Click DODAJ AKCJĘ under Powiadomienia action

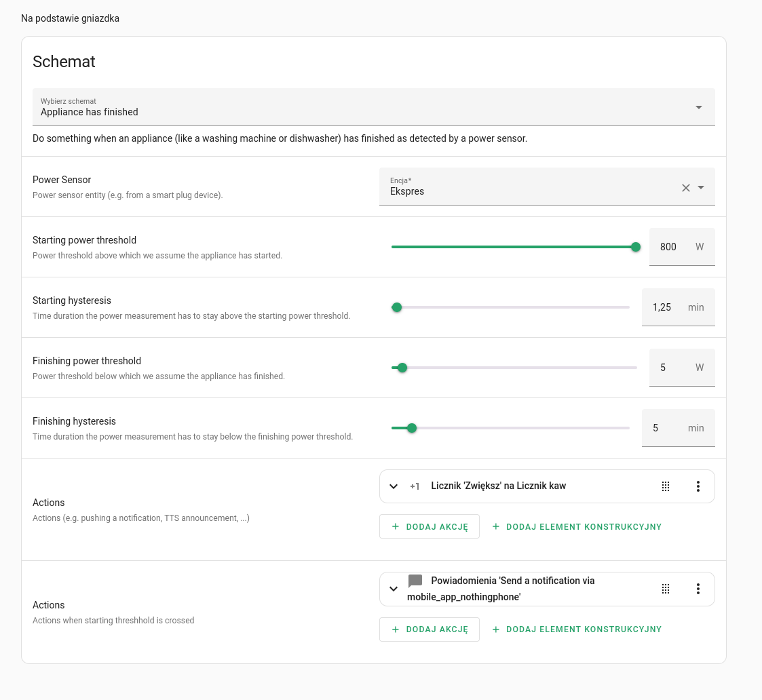(x=429, y=629)
